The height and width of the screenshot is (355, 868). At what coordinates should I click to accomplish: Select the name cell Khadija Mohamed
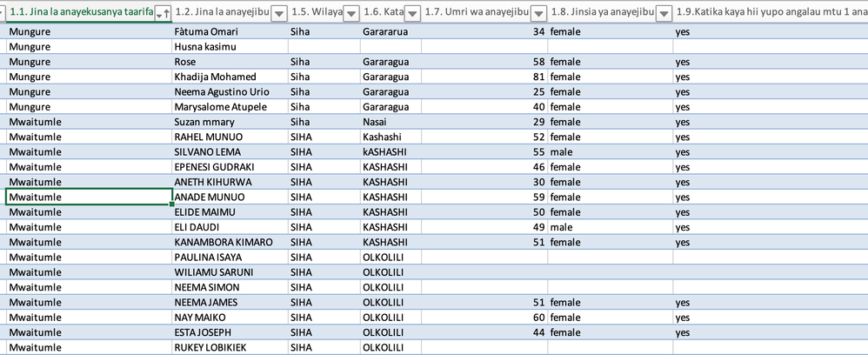pyautogui.click(x=230, y=77)
